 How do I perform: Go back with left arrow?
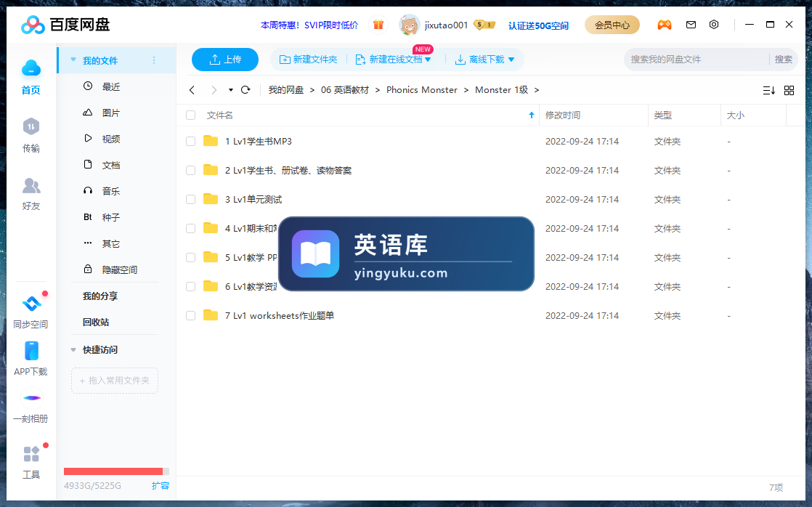click(192, 90)
